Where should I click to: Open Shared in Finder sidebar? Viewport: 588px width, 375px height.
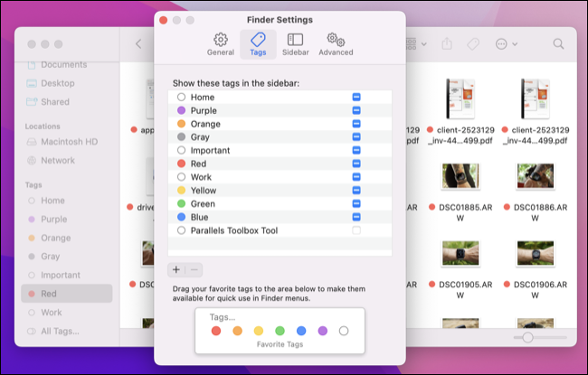tap(48, 102)
